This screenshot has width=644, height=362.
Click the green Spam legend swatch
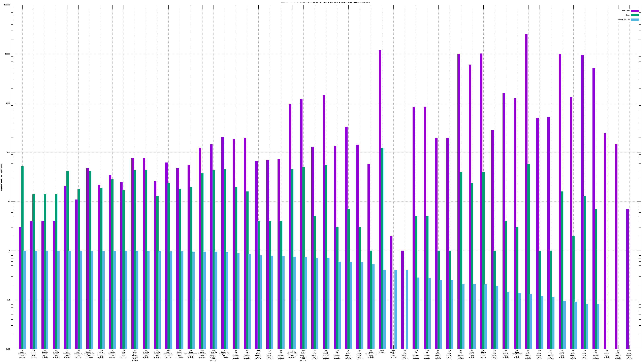(635, 15)
